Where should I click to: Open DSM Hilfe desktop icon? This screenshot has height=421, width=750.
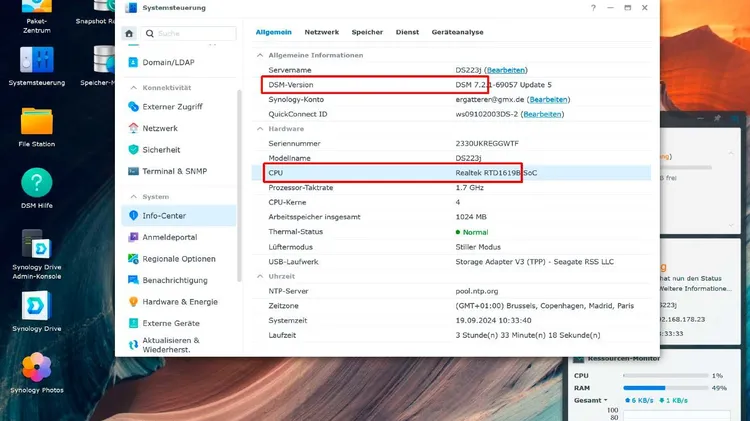click(x=37, y=188)
